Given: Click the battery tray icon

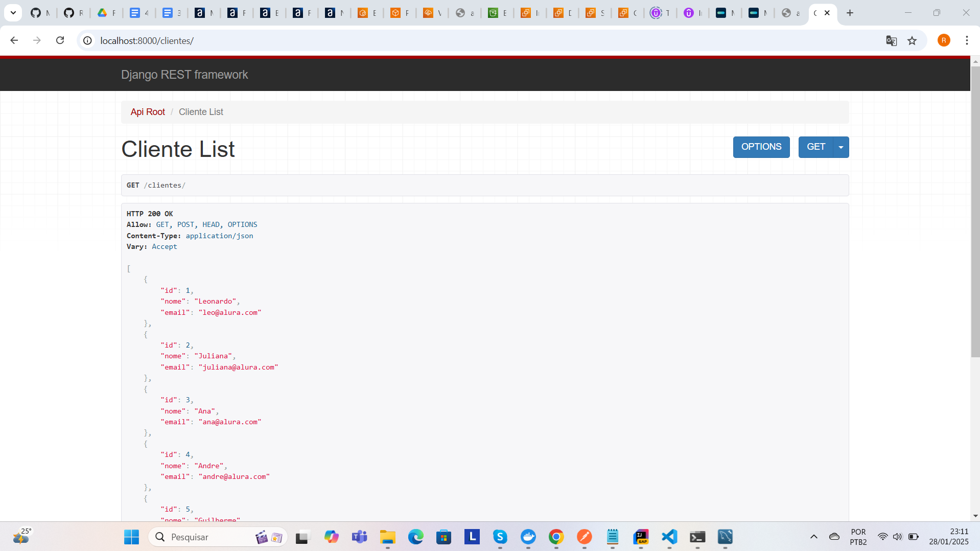Looking at the screenshot, I should 914,537.
